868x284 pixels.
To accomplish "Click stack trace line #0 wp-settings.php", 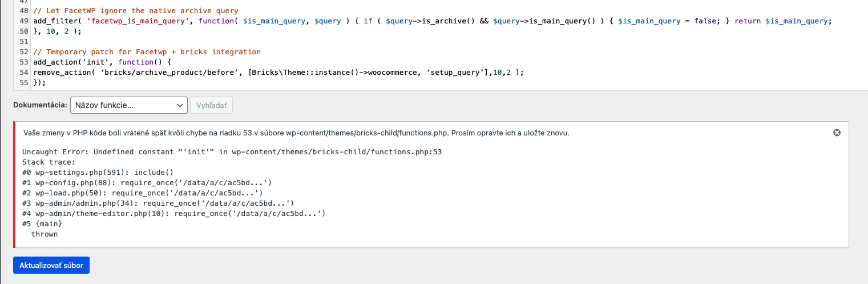I will click(x=98, y=173).
